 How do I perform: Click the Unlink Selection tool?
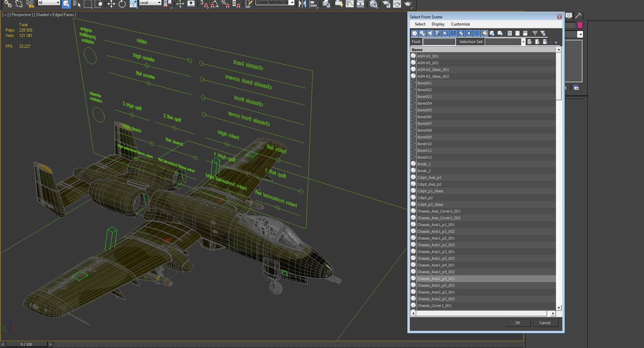click(x=19, y=4)
